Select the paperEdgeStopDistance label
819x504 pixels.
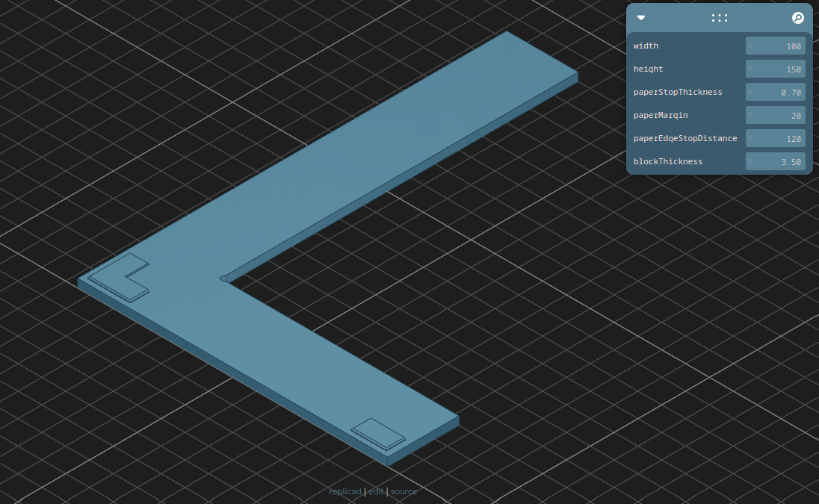coord(684,138)
